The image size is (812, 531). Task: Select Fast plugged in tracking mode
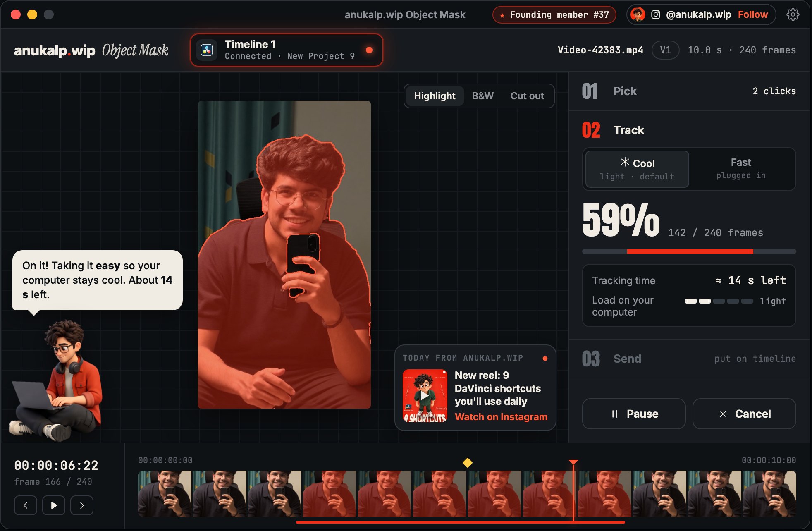[741, 169]
